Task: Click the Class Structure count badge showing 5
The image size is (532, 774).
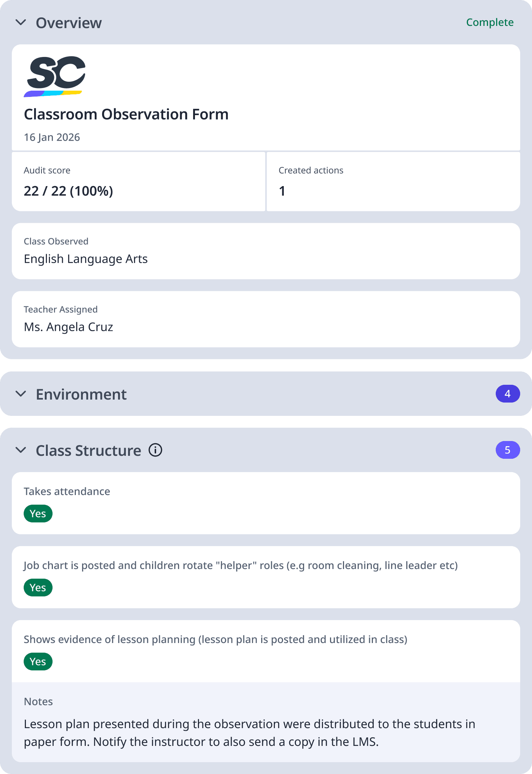Action: [x=508, y=450]
